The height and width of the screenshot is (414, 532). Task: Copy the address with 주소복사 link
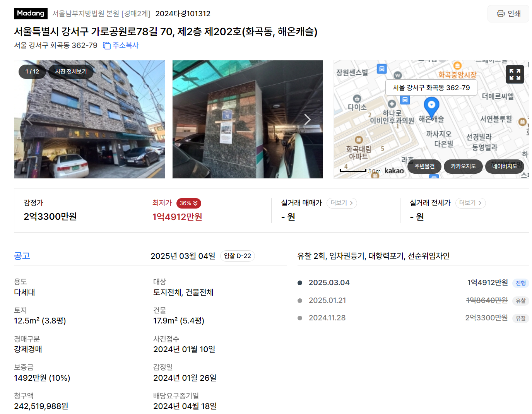pos(121,45)
